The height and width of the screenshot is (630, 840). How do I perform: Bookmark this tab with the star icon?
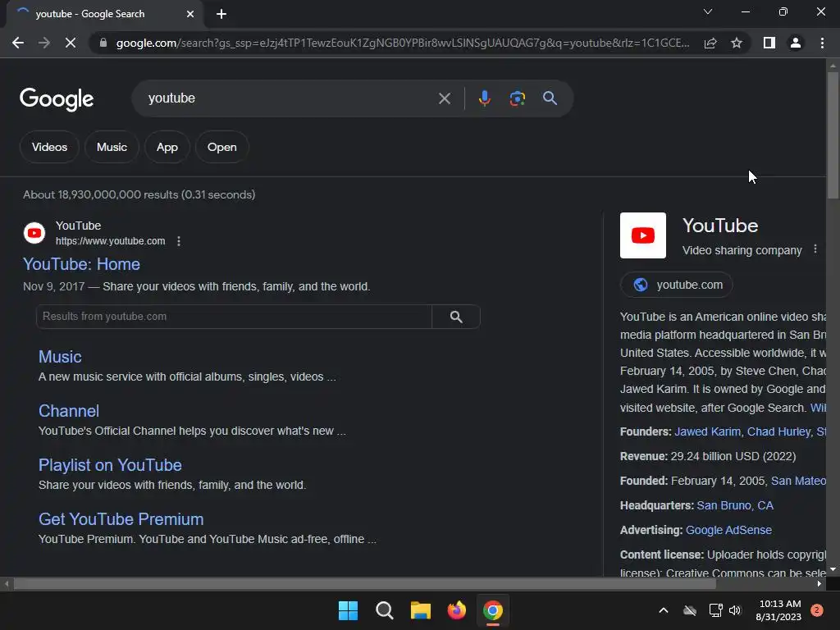(737, 43)
